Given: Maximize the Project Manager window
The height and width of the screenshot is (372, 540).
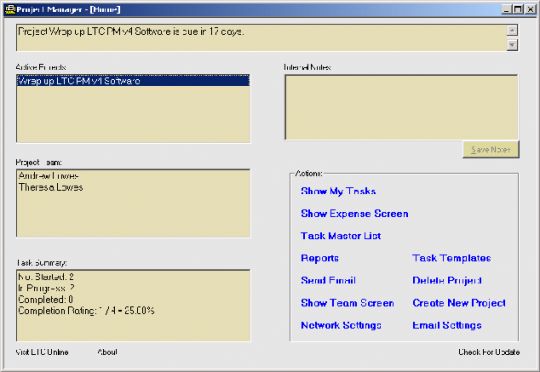Looking at the screenshot, I should (518, 9).
